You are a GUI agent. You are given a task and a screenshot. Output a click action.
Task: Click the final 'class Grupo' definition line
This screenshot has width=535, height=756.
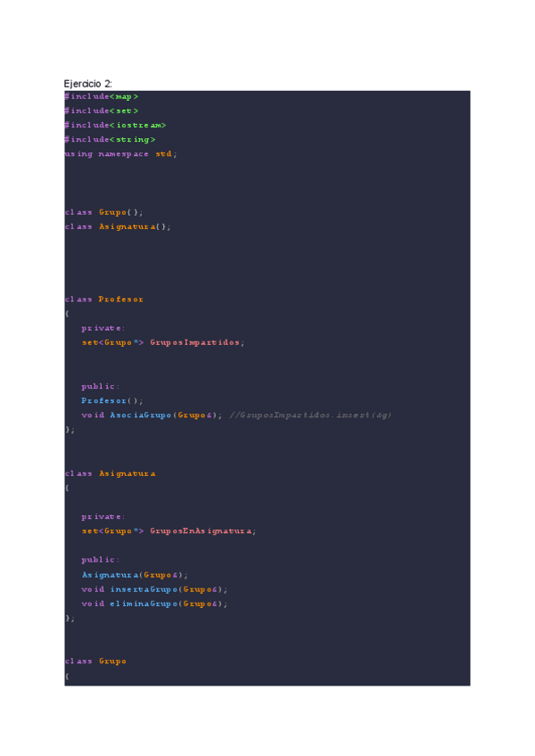(95, 661)
